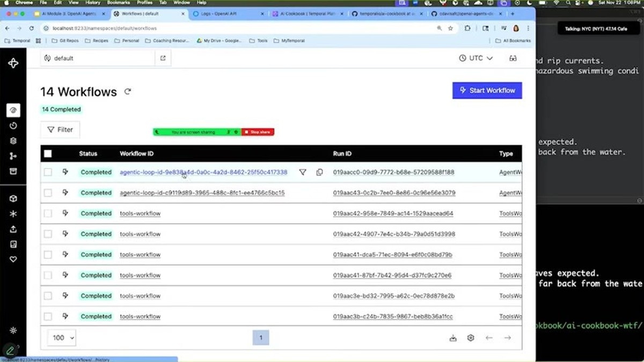Filter by first workflow ID funnel icon
Screen dimensions: 644x362
click(303, 172)
